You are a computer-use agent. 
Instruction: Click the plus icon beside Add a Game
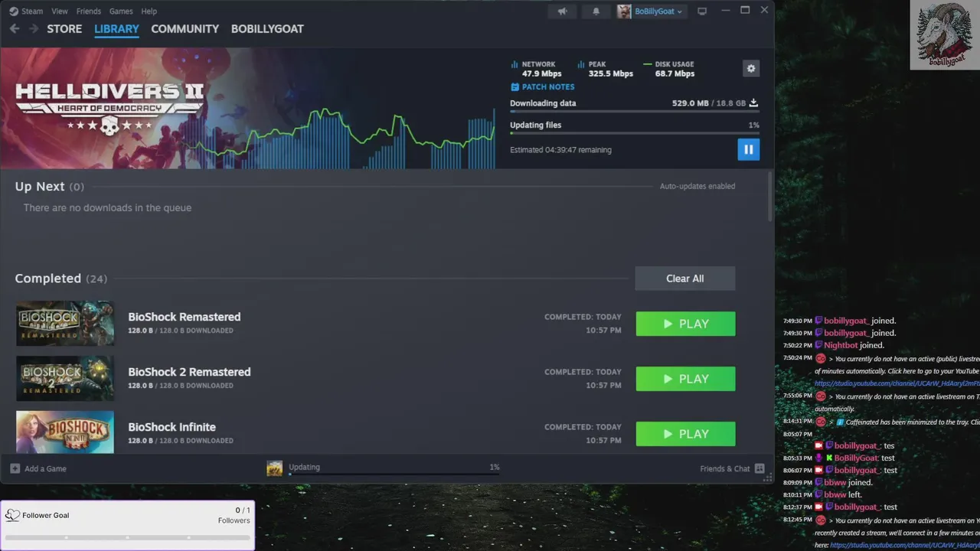pos(15,468)
